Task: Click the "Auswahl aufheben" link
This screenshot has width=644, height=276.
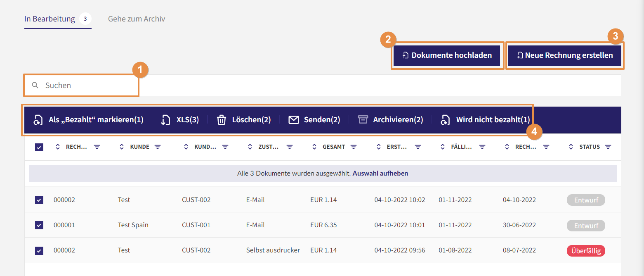Action: click(x=380, y=174)
